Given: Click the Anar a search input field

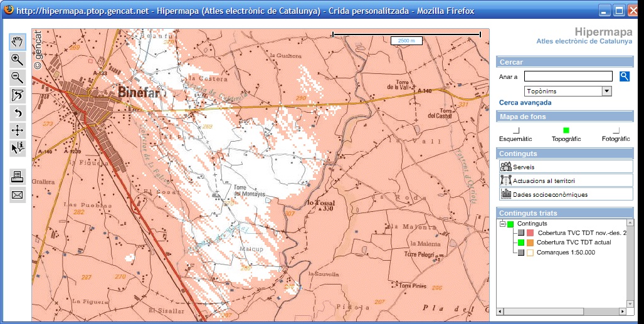Looking at the screenshot, I should pos(567,76).
